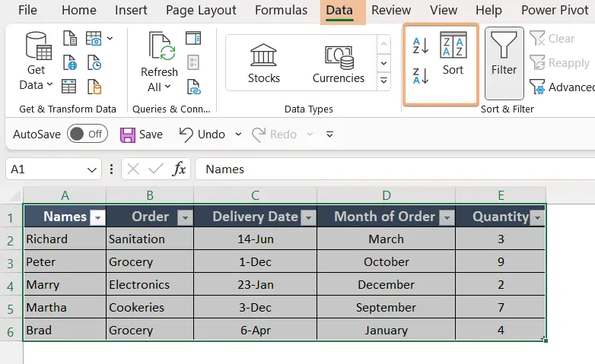
Task: Open the Order column filter dropdown
Action: [185, 217]
